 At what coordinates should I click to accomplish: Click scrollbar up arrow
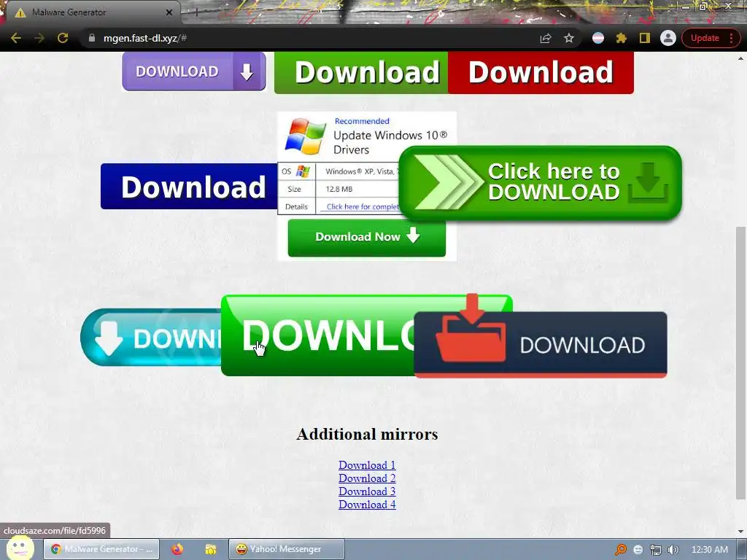click(741, 58)
